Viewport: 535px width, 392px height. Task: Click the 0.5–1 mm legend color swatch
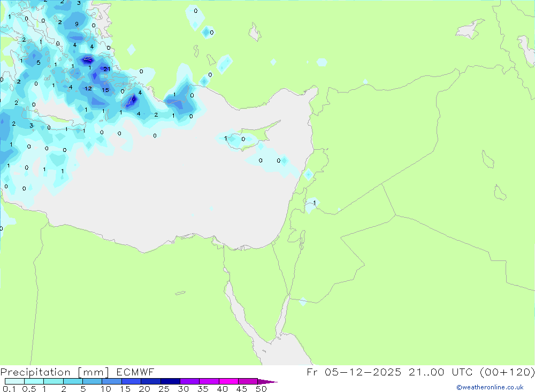[34, 381]
